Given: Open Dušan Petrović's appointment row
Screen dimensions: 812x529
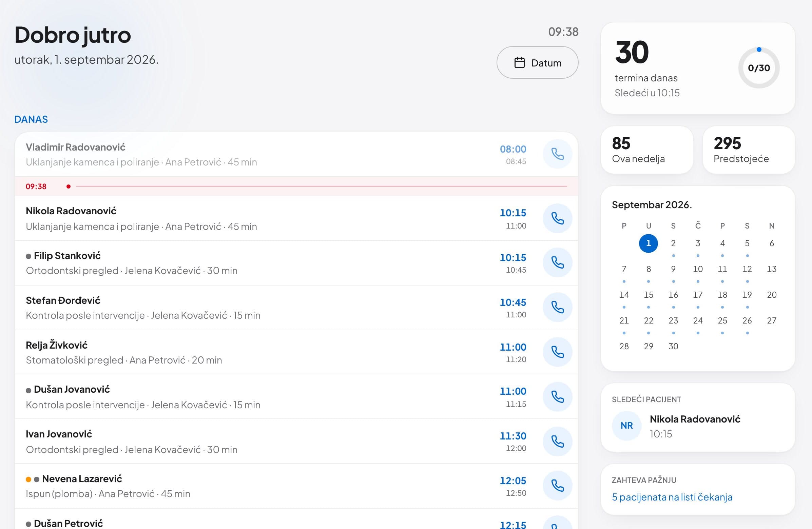Looking at the screenshot, I should [296, 519].
